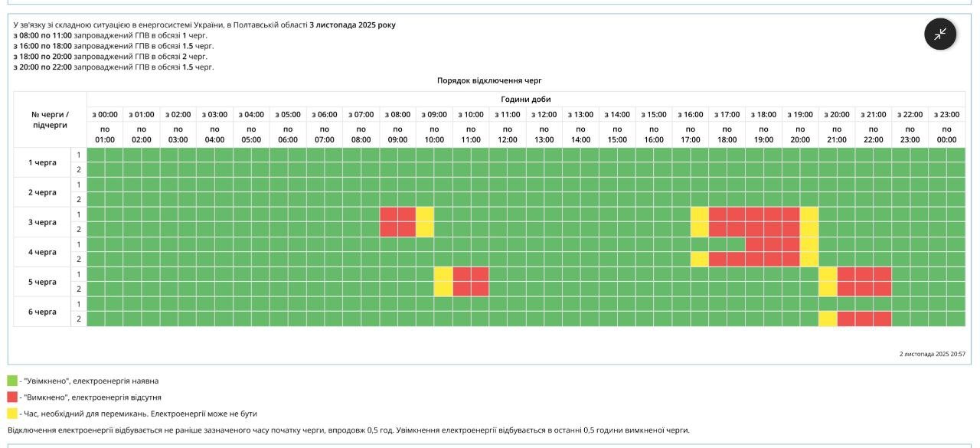Screen dimensions: 980x448
Task: Select the "по 22:00" column header
Action: click(874, 134)
